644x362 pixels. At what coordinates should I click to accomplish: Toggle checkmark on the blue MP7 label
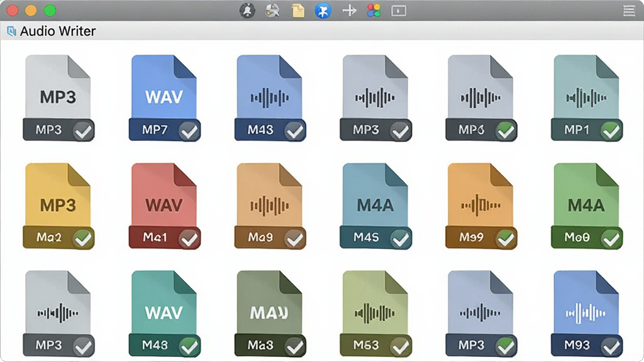(x=189, y=131)
